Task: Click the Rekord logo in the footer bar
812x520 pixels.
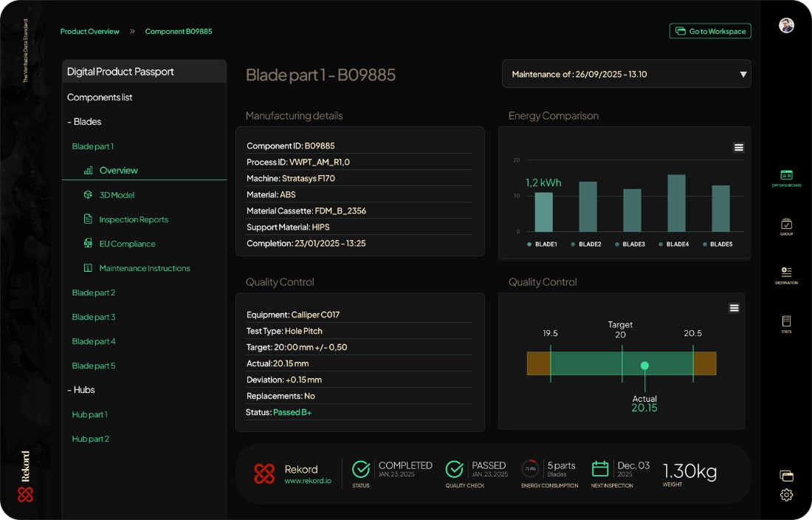Action: pos(264,473)
